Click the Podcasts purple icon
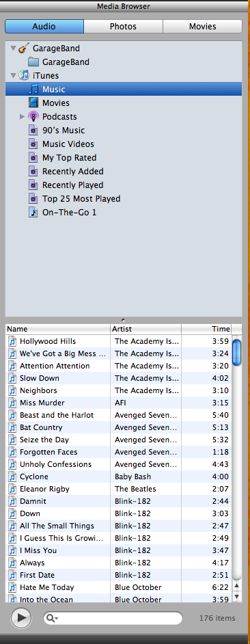Screen dimensions: 250x644 (x=33, y=117)
